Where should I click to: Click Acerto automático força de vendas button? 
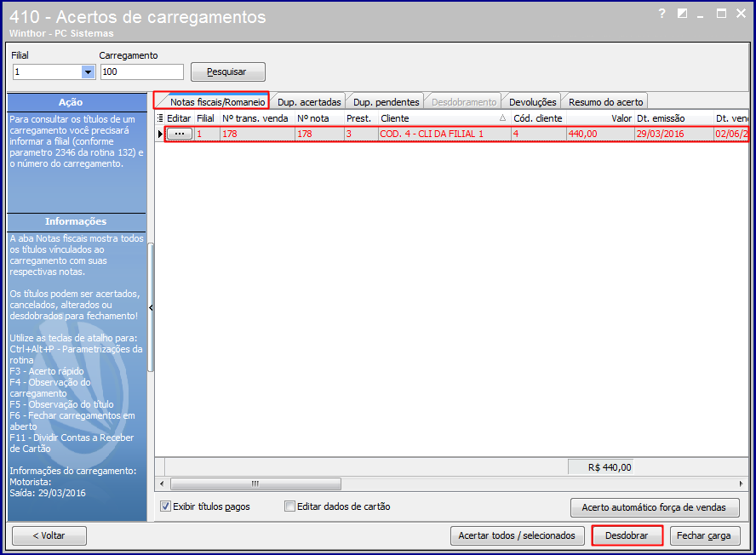[x=655, y=507]
